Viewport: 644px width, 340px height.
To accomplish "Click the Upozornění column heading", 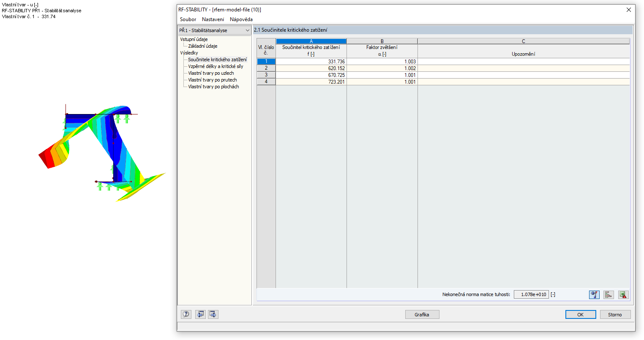I will 524,51.
